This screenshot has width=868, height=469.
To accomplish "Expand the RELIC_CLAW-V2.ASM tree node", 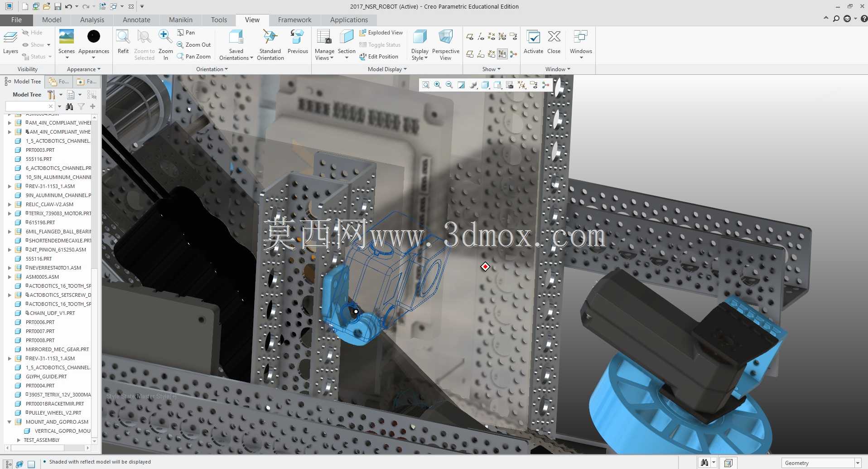I will pos(10,204).
